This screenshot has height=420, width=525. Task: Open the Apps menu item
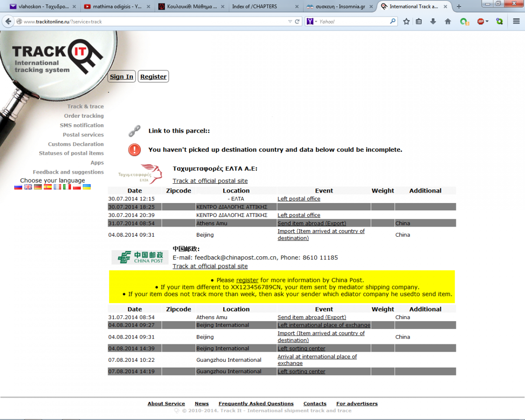click(97, 163)
